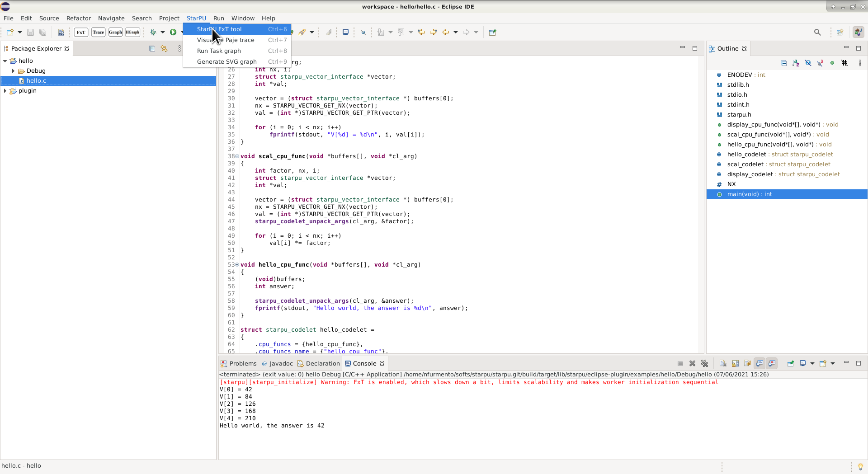Click the Save floppy disk icon
This screenshot has width=868, height=474.
pyautogui.click(x=30, y=32)
